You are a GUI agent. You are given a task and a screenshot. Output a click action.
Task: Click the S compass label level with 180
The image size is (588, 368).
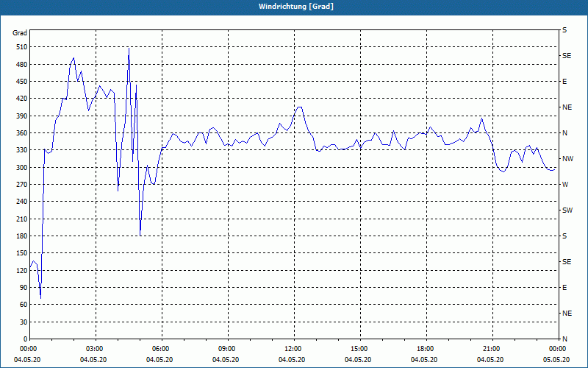564,236
